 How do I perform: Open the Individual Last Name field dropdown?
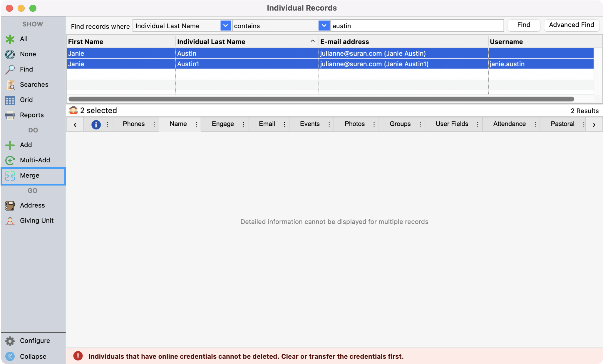pyautogui.click(x=225, y=26)
